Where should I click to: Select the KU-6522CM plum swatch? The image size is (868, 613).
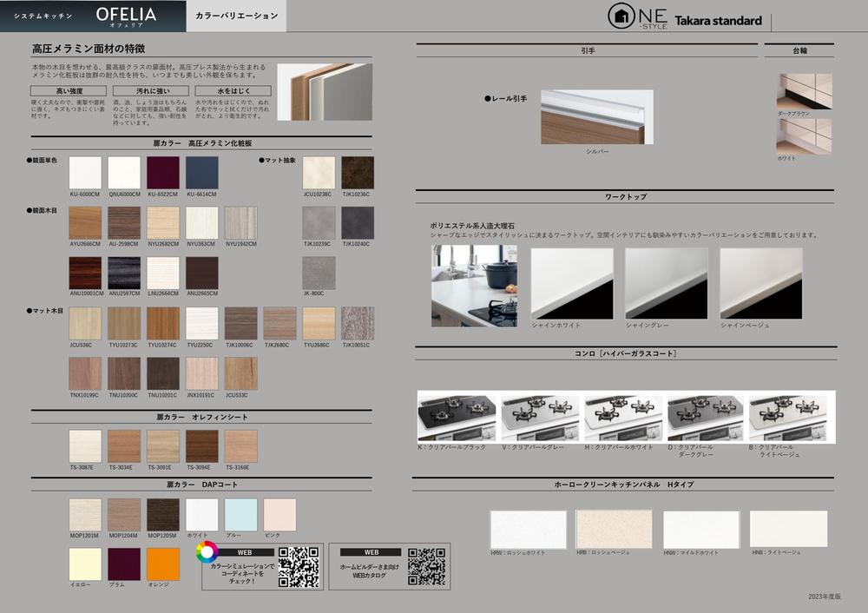pyautogui.click(x=163, y=173)
